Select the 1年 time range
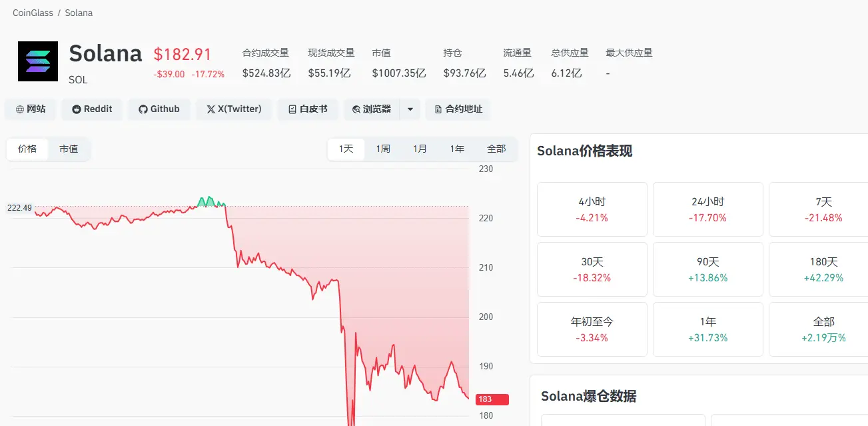868x426 pixels. click(457, 149)
